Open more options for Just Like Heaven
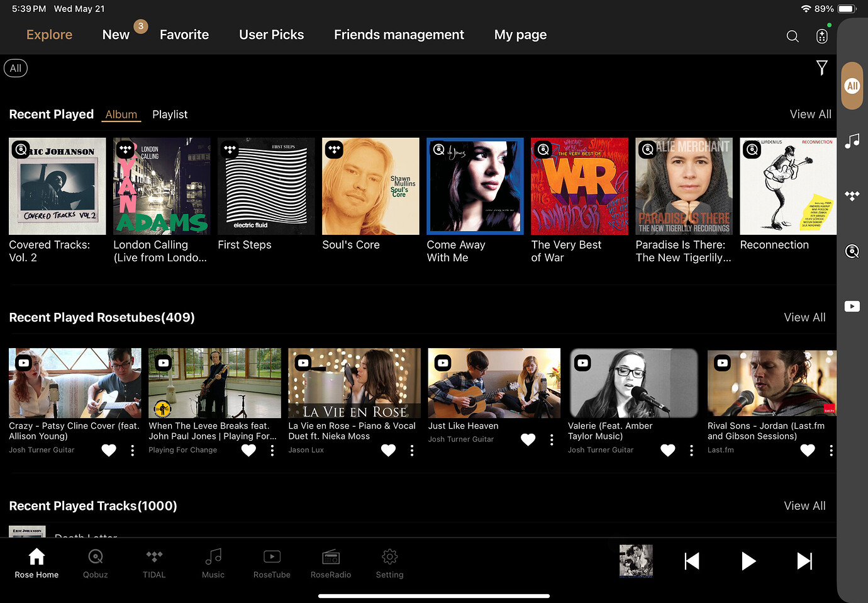Screen dimensions: 868x603 pyautogui.click(x=552, y=439)
